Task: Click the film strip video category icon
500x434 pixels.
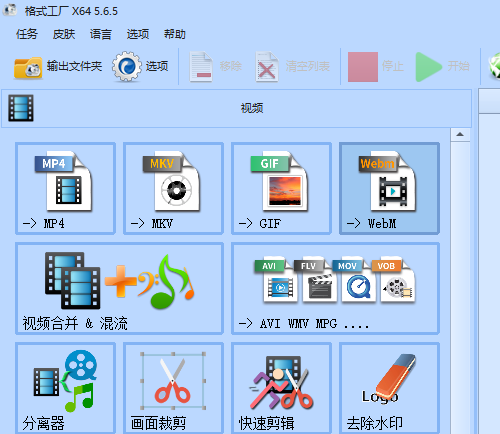Action: [21, 108]
